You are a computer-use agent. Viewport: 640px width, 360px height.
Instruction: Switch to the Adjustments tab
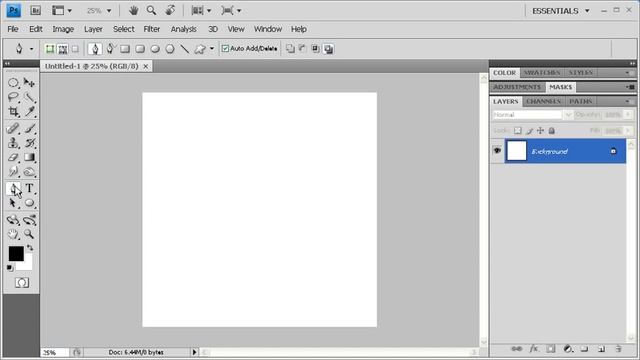pyautogui.click(x=517, y=87)
